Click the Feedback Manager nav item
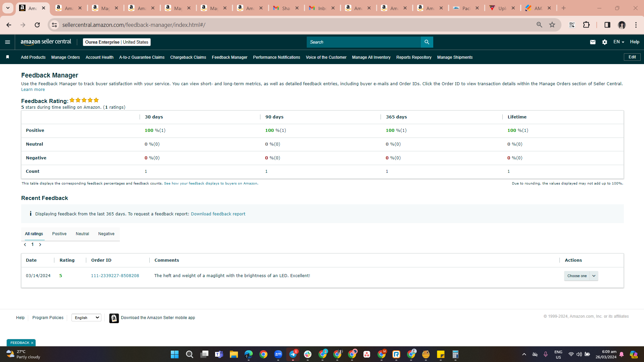The image size is (644, 362). click(230, 57)
